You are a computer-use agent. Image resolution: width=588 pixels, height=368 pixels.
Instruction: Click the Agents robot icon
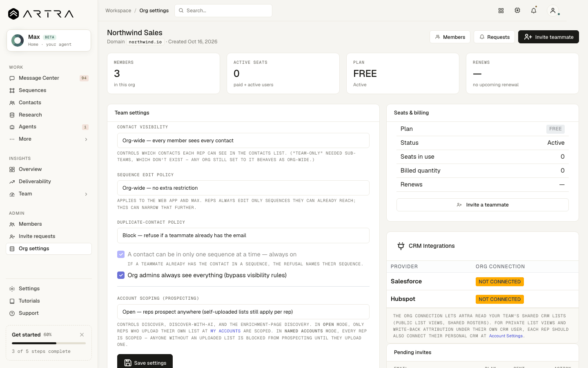click(x=12, y=127)
